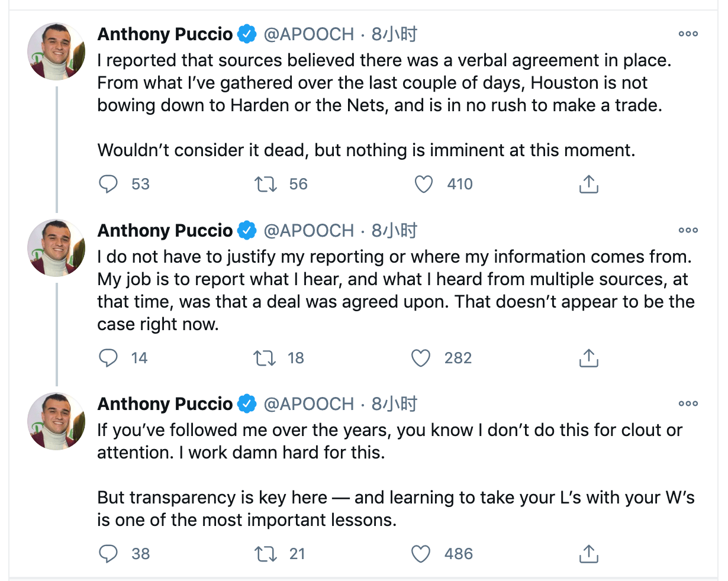Open the third tweet's timestamp link
This screenshot has width=728, height=581.
394,404
